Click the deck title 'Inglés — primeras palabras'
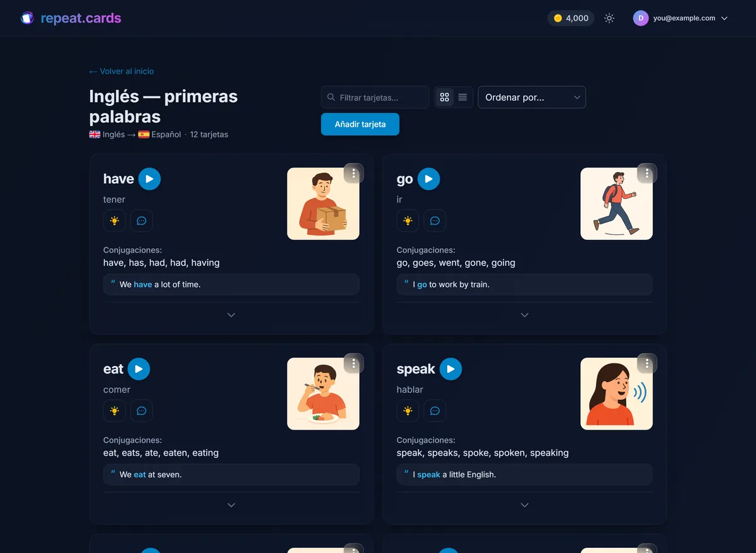756x553 pixels. [x=164, y=106]
